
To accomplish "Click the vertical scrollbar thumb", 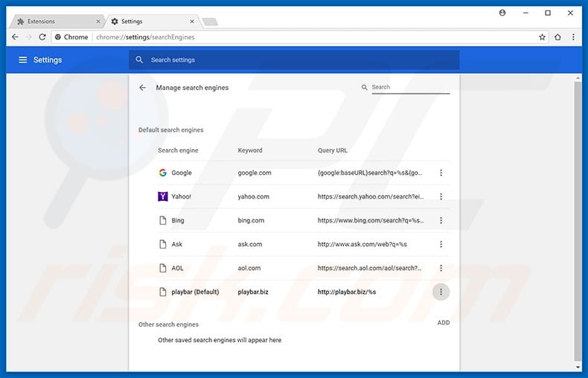I will [x=578, y=220].
